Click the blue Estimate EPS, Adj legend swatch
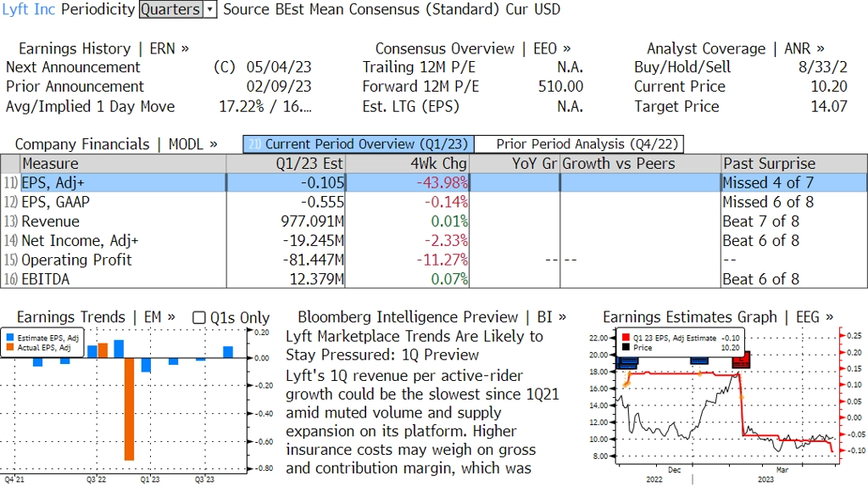 pos(10,338)
